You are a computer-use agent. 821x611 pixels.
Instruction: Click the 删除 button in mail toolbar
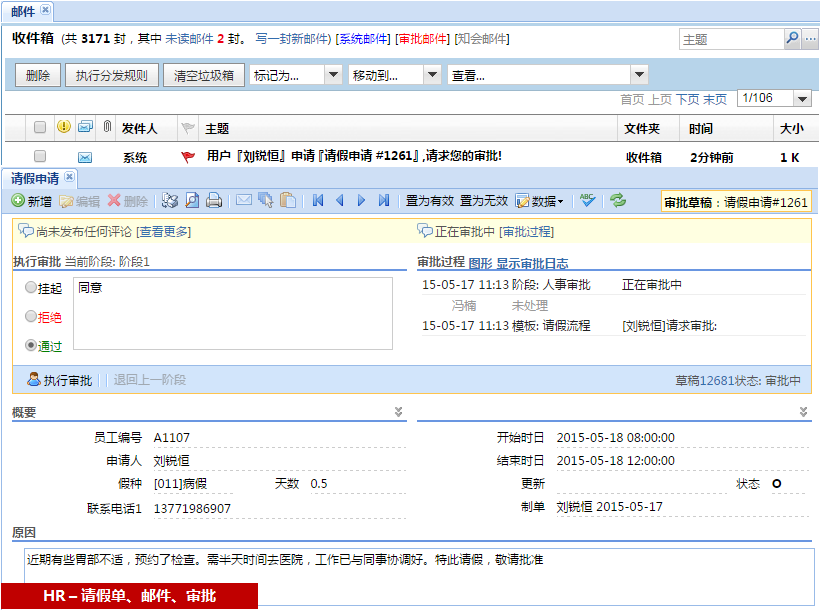pyautogui.click(x=38, y=75)
